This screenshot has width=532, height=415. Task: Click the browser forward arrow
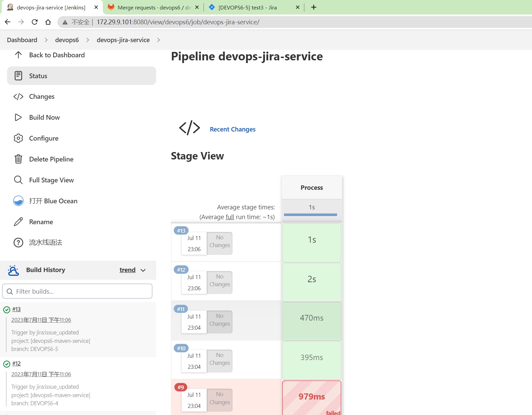pos(21,22)
